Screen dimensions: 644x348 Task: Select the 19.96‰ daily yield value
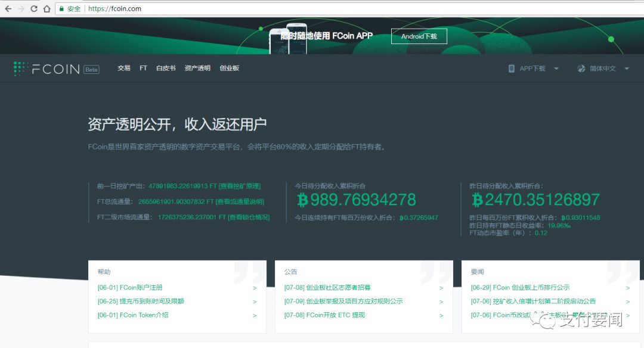559,225
